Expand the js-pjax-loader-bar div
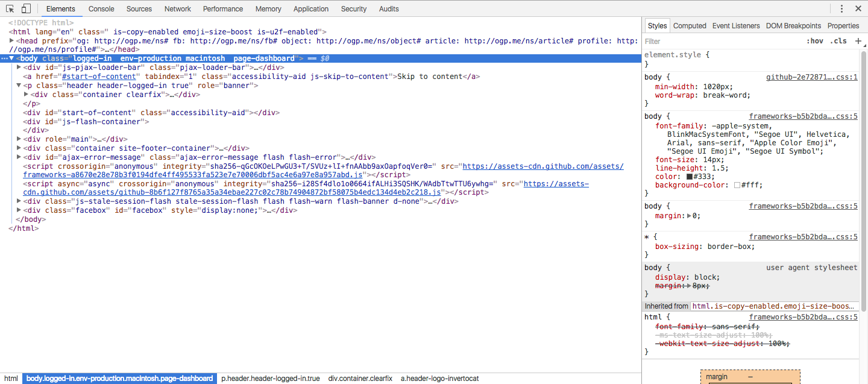The image size is (868, 384). (x=19, y=68)
